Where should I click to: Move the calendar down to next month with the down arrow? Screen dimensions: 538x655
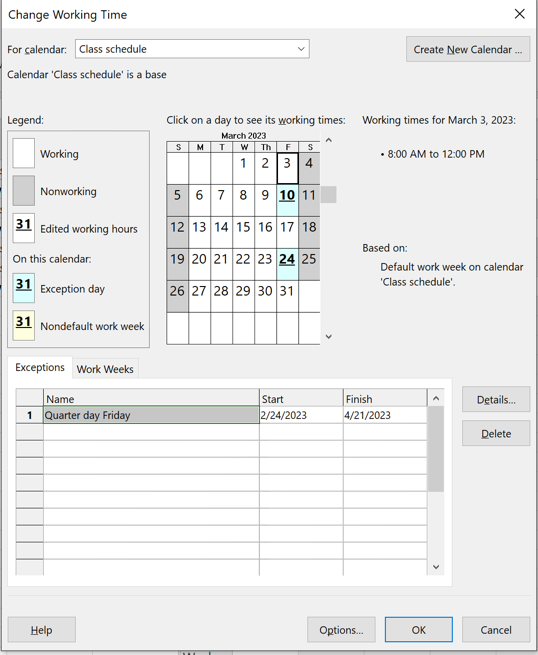329,337
